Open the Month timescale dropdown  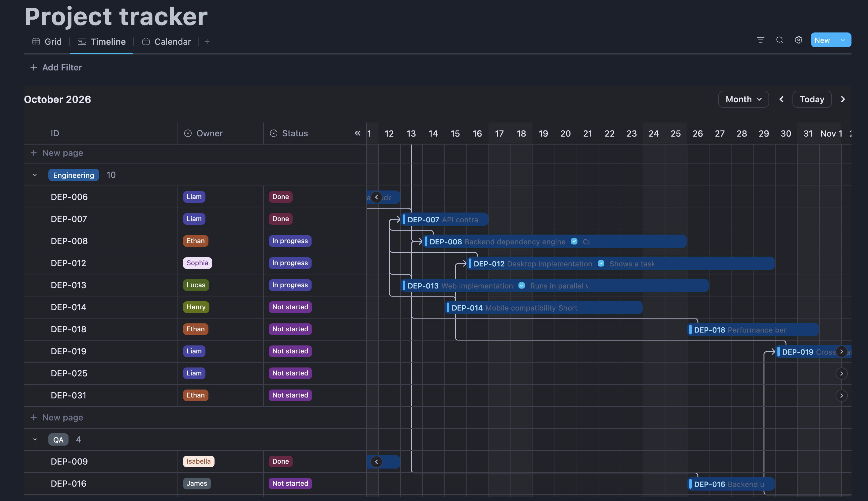click(x=743, y=99)
